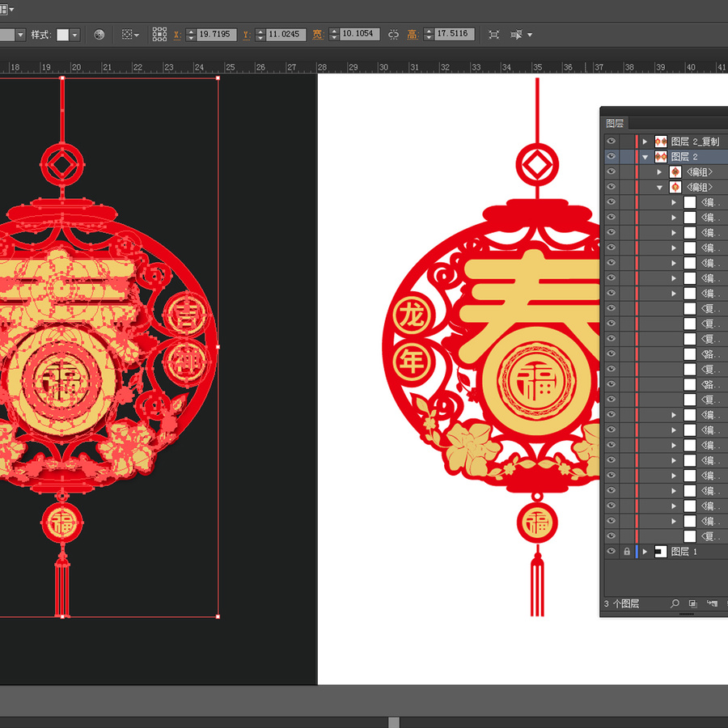Click the 宽 width label link
Viewport: 728px width, 728px height.
point(318,34)
